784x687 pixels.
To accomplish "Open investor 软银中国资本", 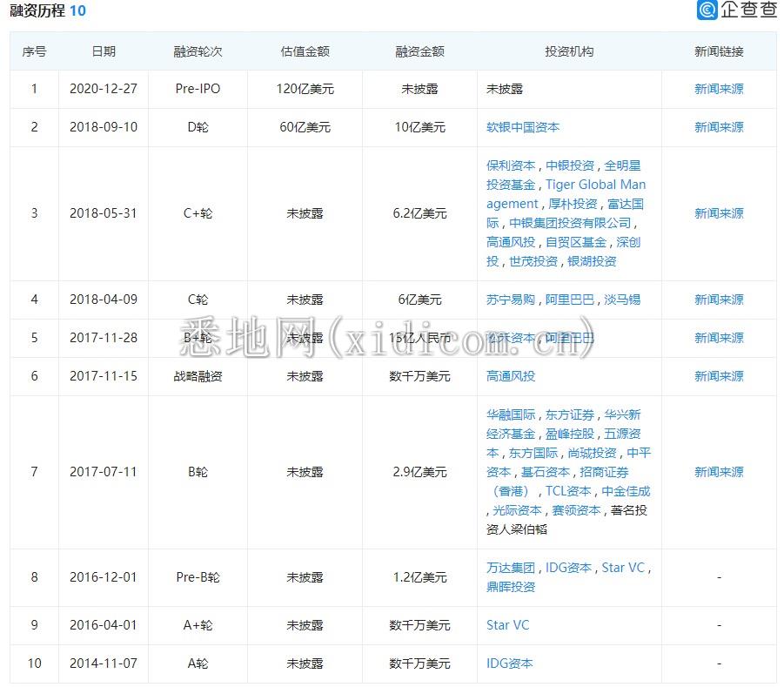I will 522,127.
